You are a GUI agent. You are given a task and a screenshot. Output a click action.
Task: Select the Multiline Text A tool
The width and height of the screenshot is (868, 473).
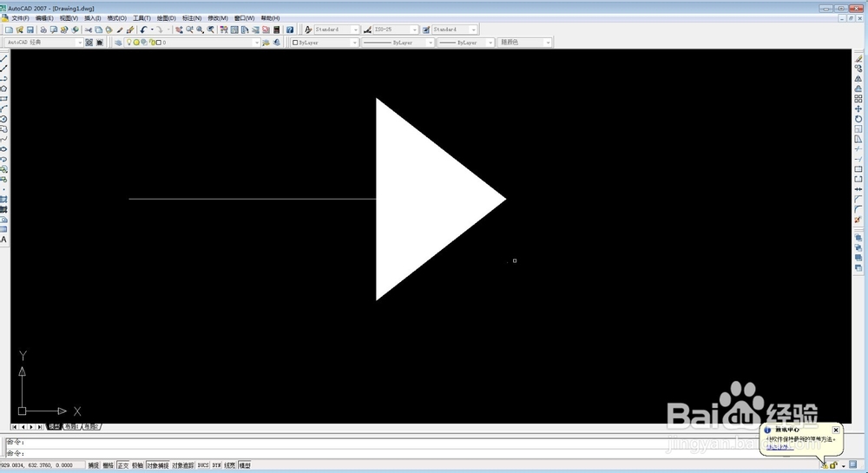pyautogui.click(x=3, y=240)
